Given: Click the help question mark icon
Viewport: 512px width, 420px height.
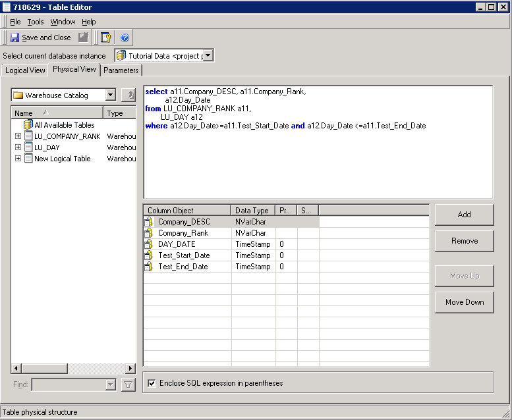Looking at the screenshot, I should 125,38.
